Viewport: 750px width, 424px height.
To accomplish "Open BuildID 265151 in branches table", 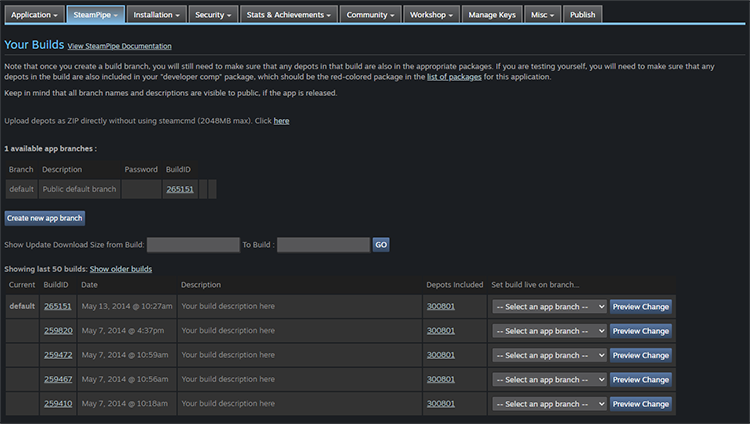I will point(180,189).
